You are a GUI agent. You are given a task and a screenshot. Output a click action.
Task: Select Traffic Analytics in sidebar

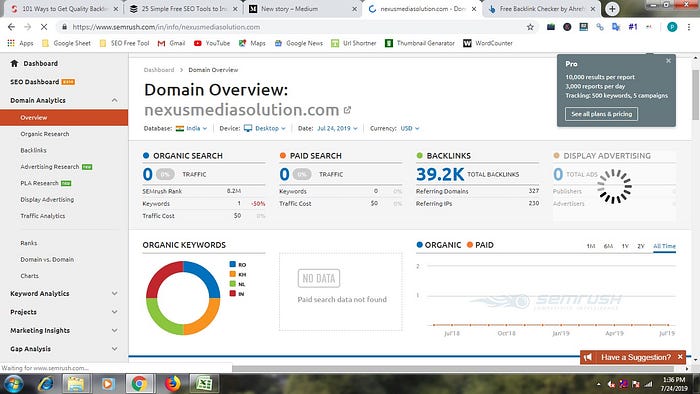click(x=42, y=216)
